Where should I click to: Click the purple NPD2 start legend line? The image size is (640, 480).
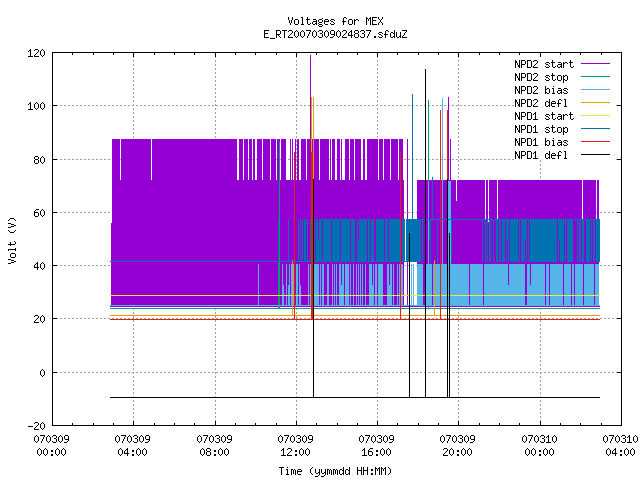(595, 64)
